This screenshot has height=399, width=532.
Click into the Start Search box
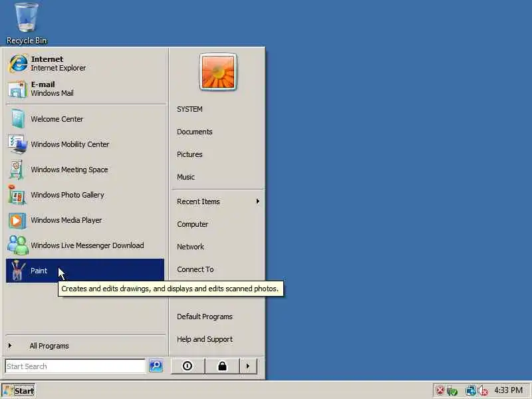(75, 366)
